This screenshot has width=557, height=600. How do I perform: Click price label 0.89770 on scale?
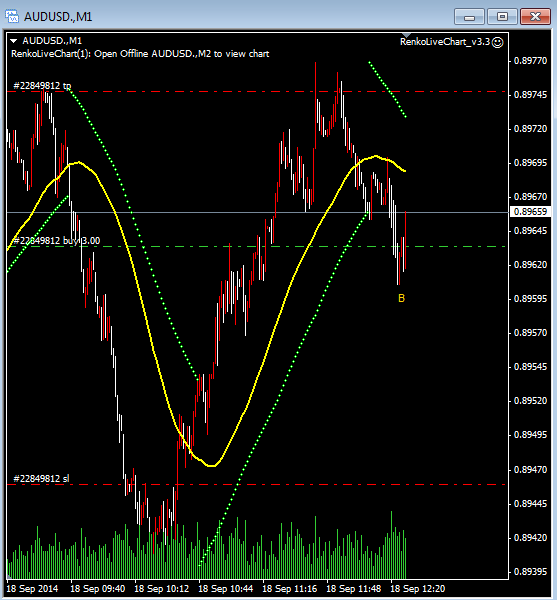pyautogui.click(x=530, y=61)
